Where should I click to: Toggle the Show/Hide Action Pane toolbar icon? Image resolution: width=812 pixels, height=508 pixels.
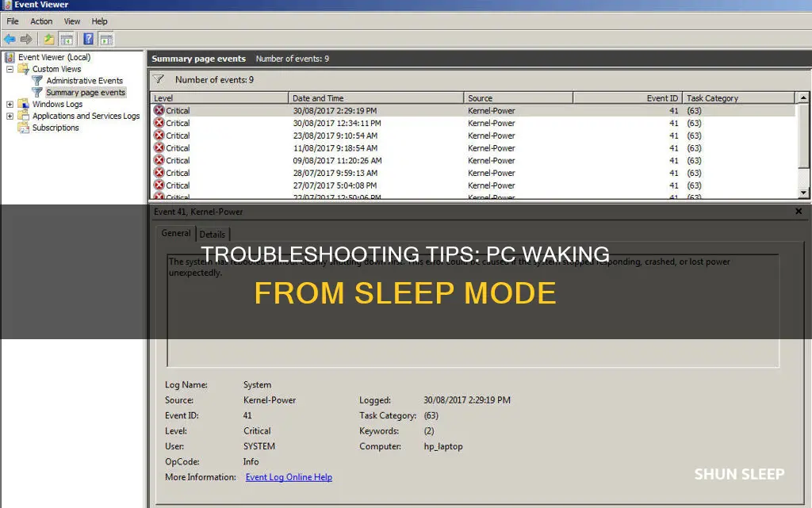(x=106, y=39)
